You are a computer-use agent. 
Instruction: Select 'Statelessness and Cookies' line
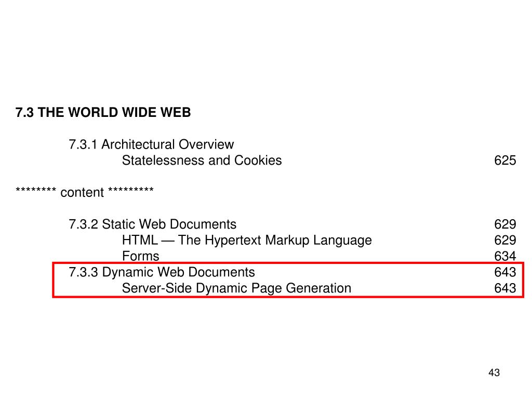[x=202, y=160]
